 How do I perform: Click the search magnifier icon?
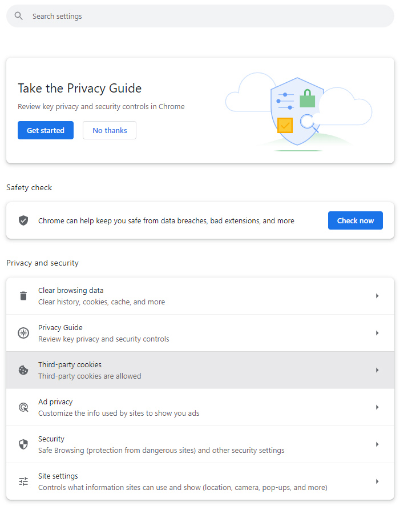18,16
